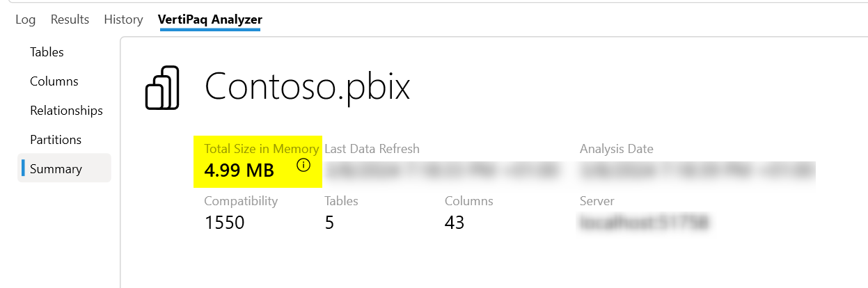
Task: Select the VertiPaq Analyzer tab
Action: click(x=210, y=19)
